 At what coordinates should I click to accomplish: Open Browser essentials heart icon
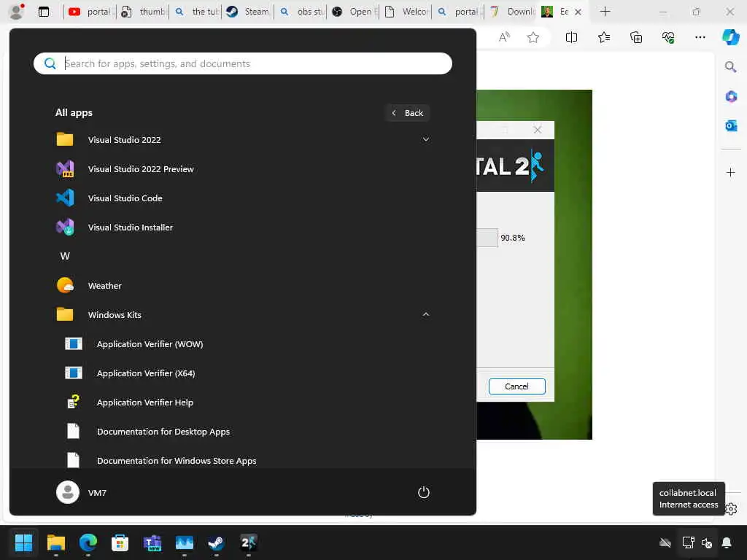point(668,37)
